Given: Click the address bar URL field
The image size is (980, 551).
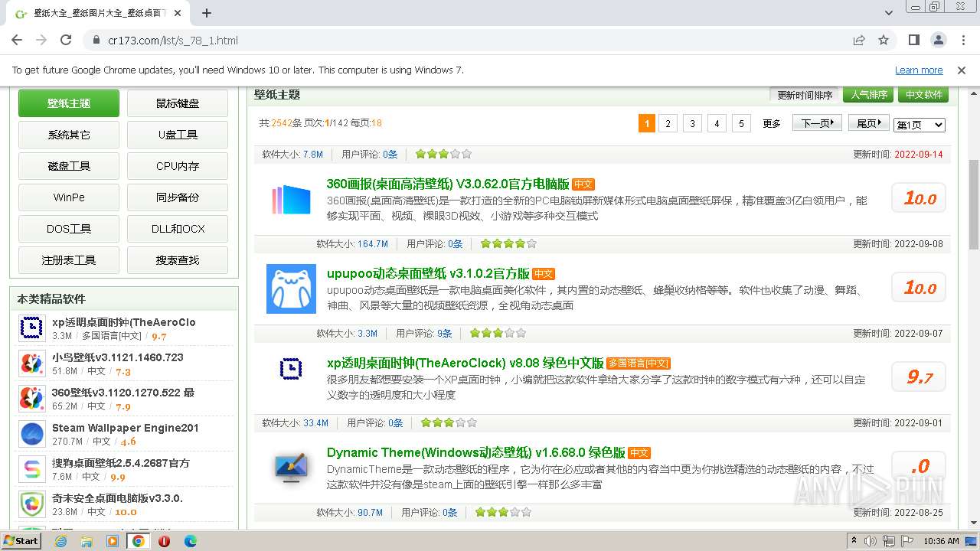Looking at the screenshot, I should point(459,40).
